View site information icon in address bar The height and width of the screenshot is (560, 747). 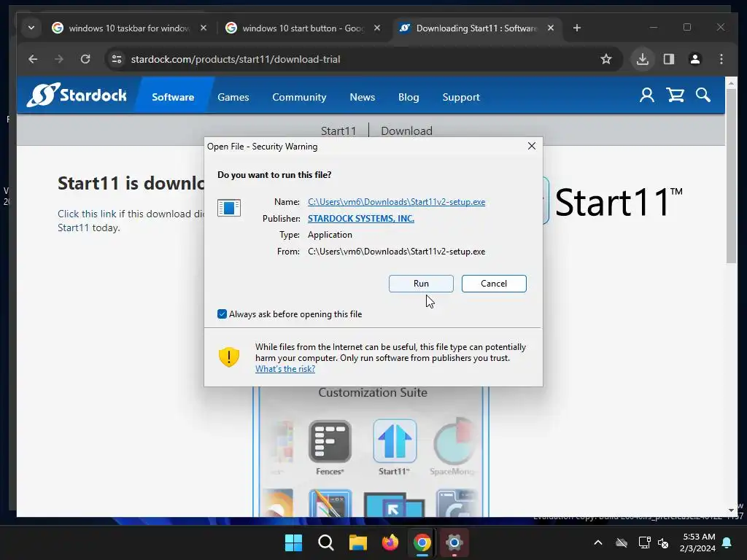pos(117,59)
